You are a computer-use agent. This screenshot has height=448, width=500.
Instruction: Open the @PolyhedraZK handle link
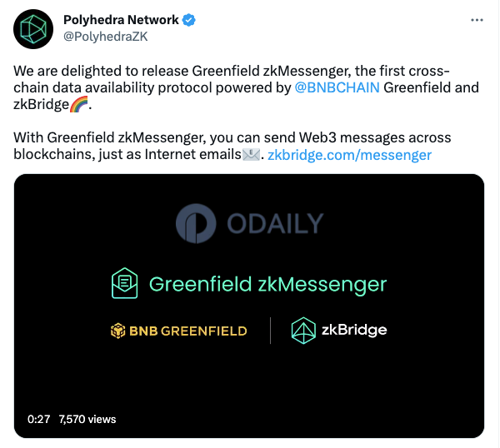[x=106, y=37]
